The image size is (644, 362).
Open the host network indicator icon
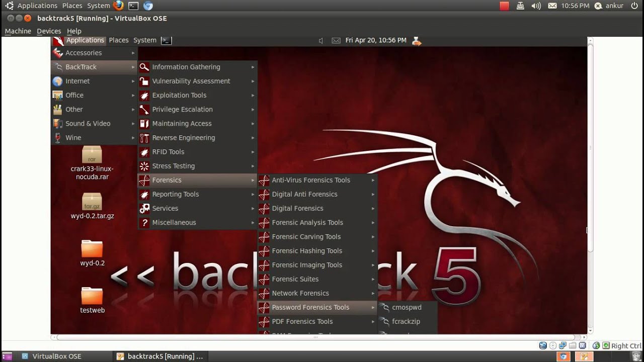pyautogui.click(x=521, y=6)
